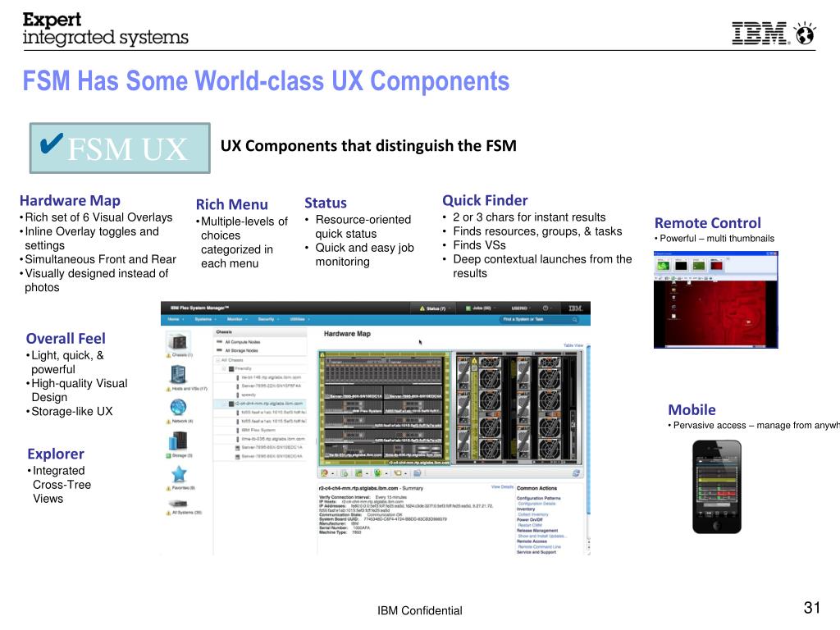Open the help icon in the header
This screenshot has width=840, height=630.
pyautogui.click(x=546, y=308)
